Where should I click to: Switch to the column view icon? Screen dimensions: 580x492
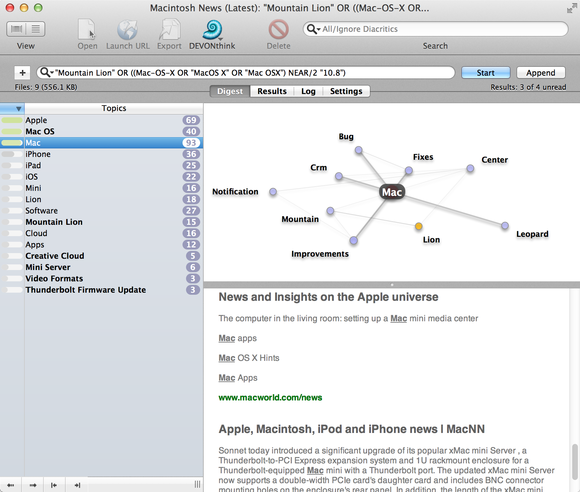[x=16, y=29]
